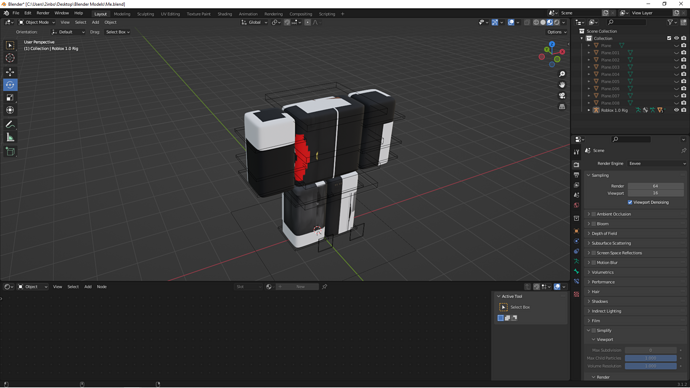690x388 pixels.
Task: Open the Scene properties tab
Action: click(x=576, y=195)
